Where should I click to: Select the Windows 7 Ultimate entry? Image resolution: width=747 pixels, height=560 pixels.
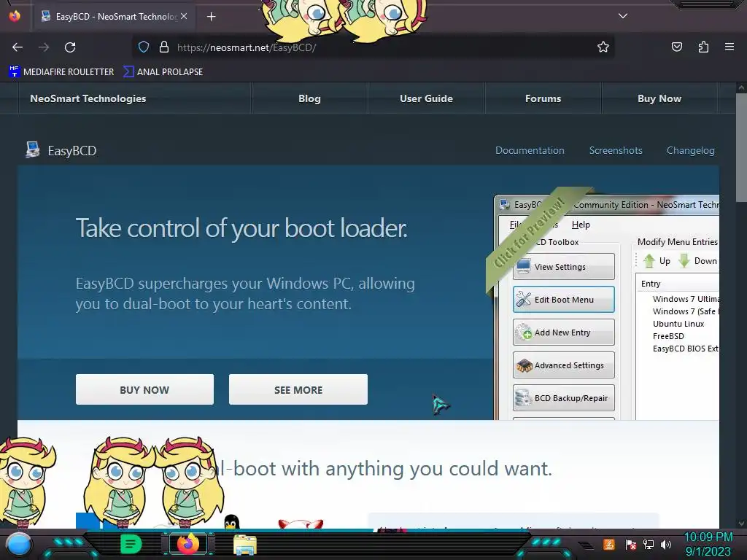(x=686, y=299)
